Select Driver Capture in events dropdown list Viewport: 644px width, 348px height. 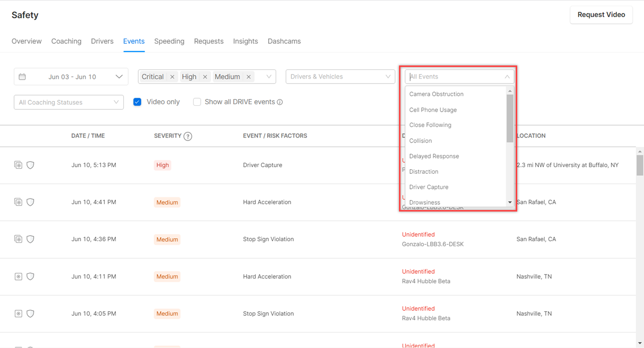(455, 187)
